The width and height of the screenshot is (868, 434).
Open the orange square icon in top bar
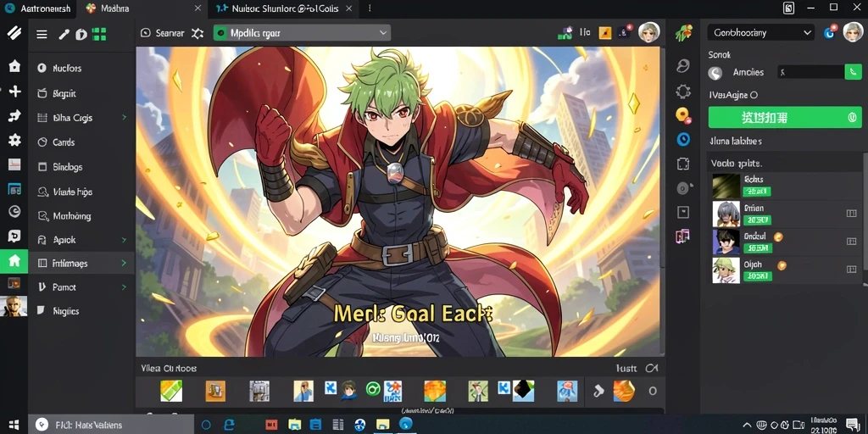click(x=605, y=33)
